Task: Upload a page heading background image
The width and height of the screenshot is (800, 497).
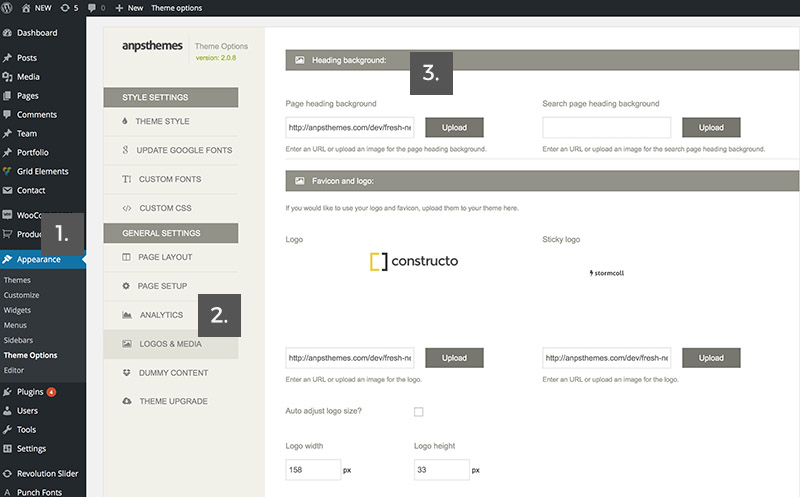Action: tap(454, 128)
